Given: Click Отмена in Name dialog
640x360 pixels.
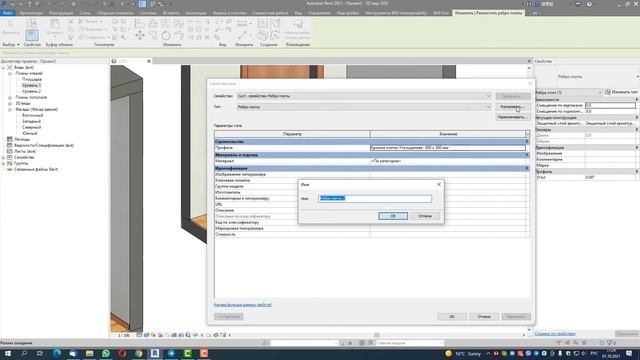Looking at the screenshot, I should point(425,216).
